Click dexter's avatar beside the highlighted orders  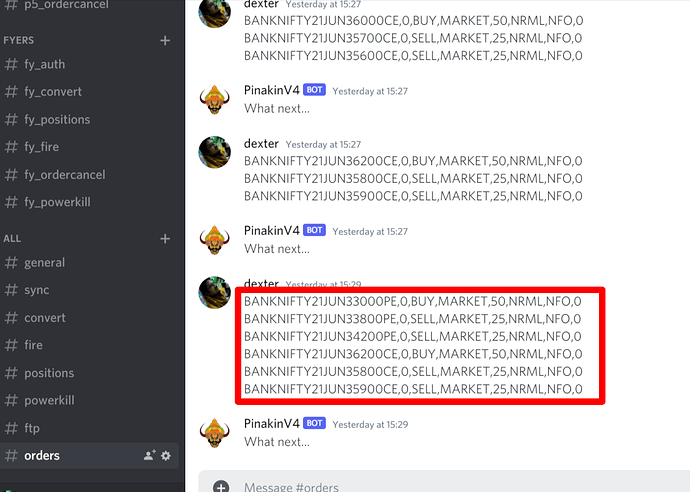coord(215,293)
